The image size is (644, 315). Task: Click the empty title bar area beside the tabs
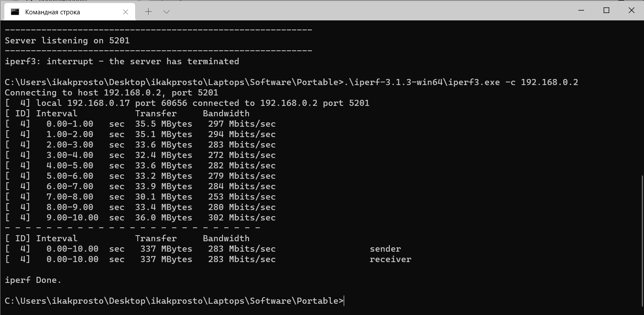point(369,11)
